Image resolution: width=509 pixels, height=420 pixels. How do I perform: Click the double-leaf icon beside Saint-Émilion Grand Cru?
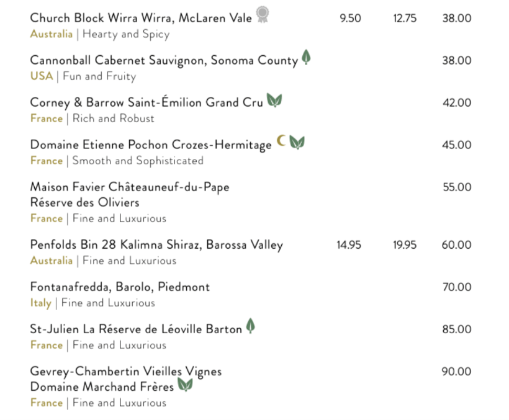[x=274, y=101]
